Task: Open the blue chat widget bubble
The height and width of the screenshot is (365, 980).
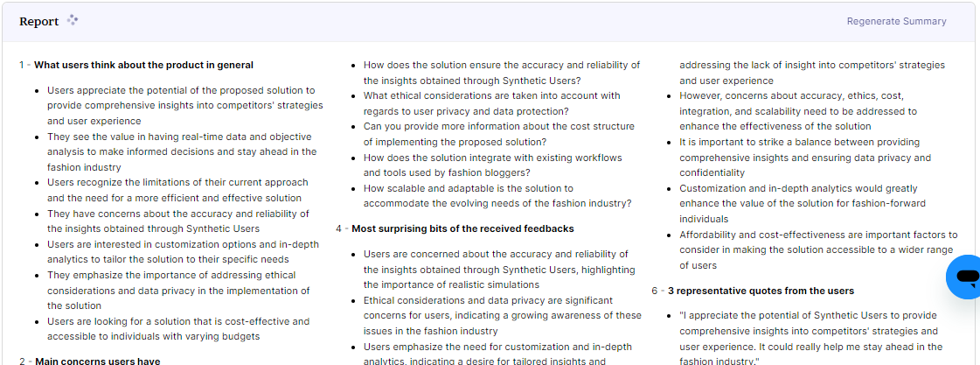Action: coord(965,277)
